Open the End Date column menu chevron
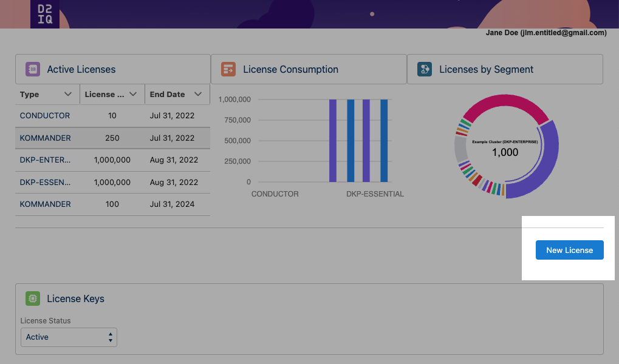The height and width of the screenshot is (364, 619). click(198, 94)
